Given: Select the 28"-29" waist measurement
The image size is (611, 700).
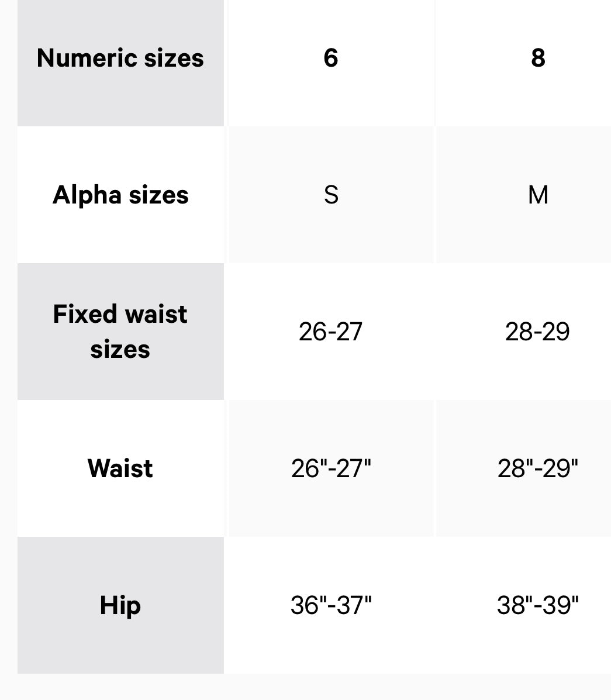Looking at the screenshot, I should pos(537,468).
